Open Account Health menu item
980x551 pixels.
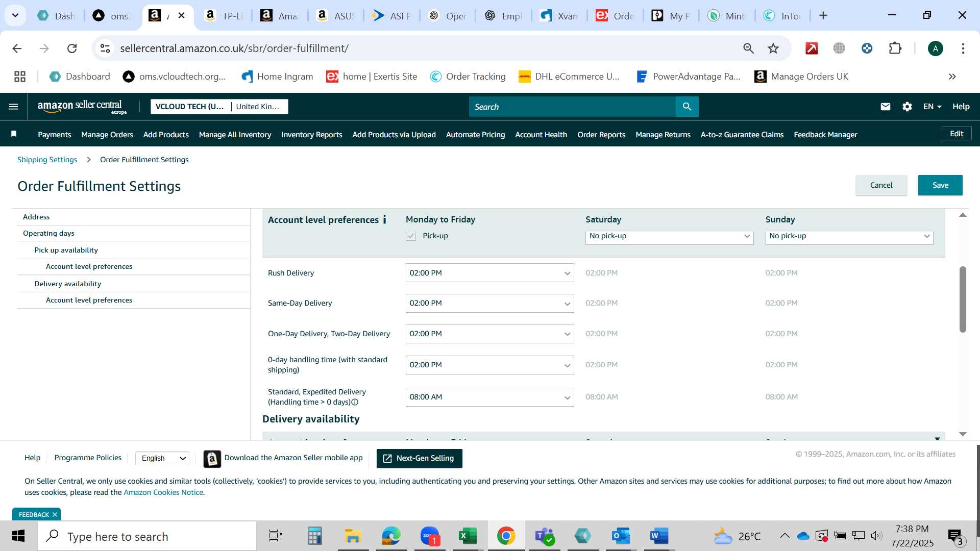point(541,135)
